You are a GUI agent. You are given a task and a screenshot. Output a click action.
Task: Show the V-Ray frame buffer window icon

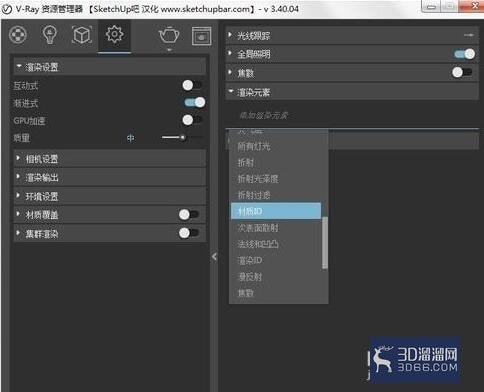point(201,36)
